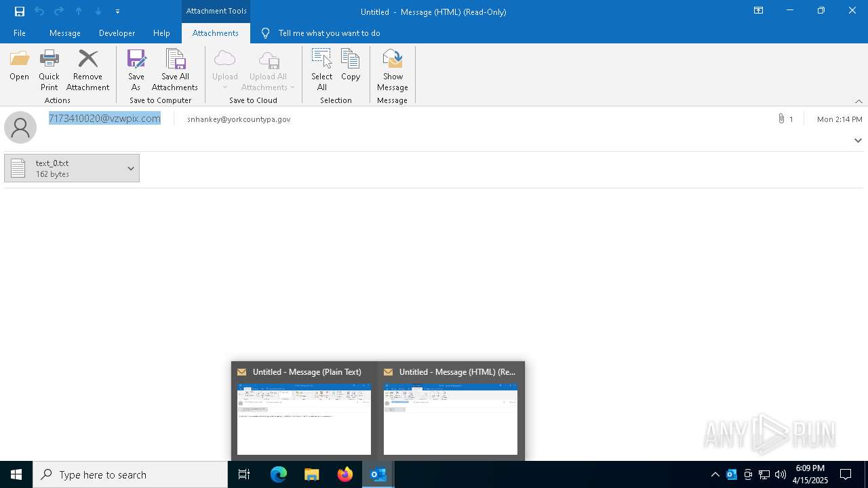Select All attachments

pos(321,70)
